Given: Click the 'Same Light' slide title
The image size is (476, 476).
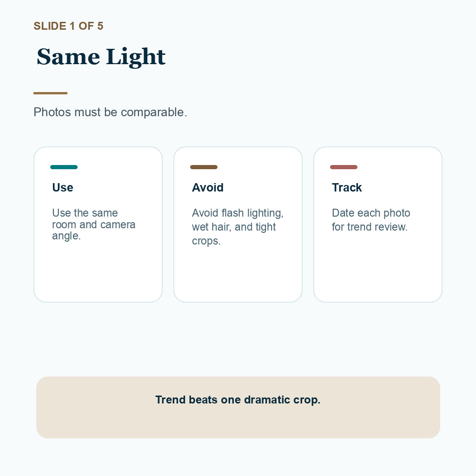Looking at the screenshot, I should [101, 57].
